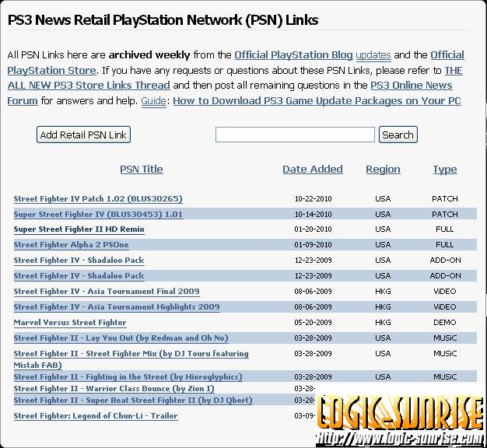Focus the PSN search text field
Viewport: 487px width, 448px height.
pyautogui.click(x=295, y=135)
